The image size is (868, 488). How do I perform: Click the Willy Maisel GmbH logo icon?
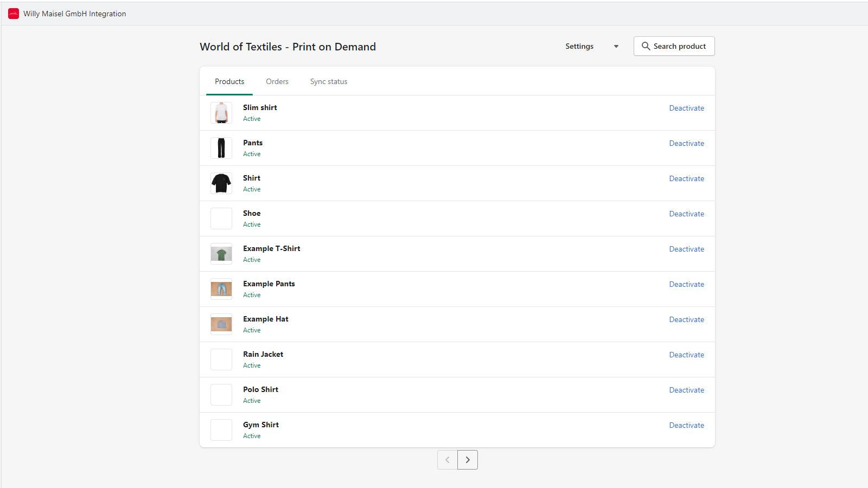(14, 14)
